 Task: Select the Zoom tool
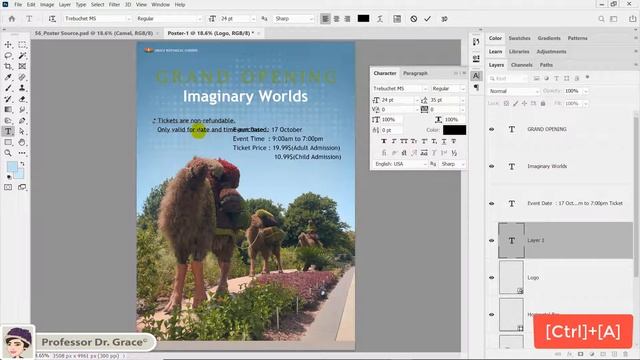(x=8, y=153)
